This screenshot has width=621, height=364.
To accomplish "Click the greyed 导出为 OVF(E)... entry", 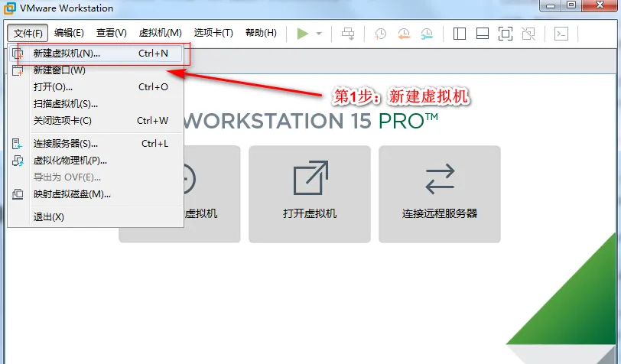I will click(x=96, y=177).
